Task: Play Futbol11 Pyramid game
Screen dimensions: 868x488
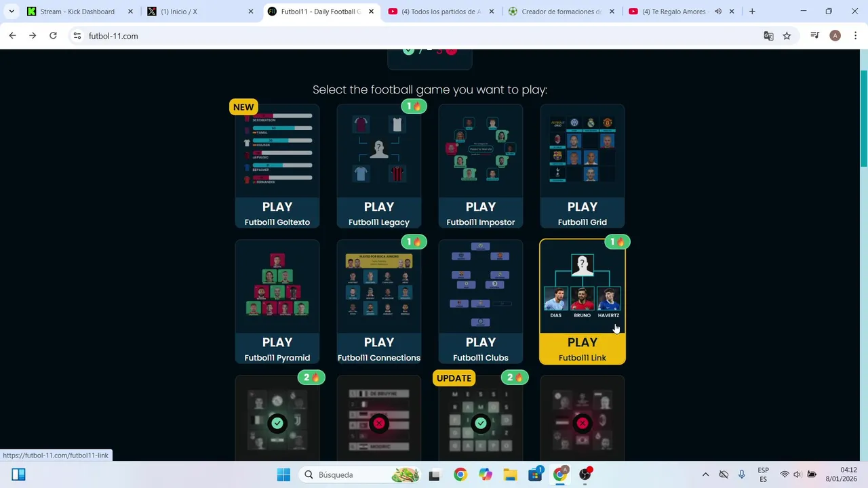Action: [x=277, y=348]
